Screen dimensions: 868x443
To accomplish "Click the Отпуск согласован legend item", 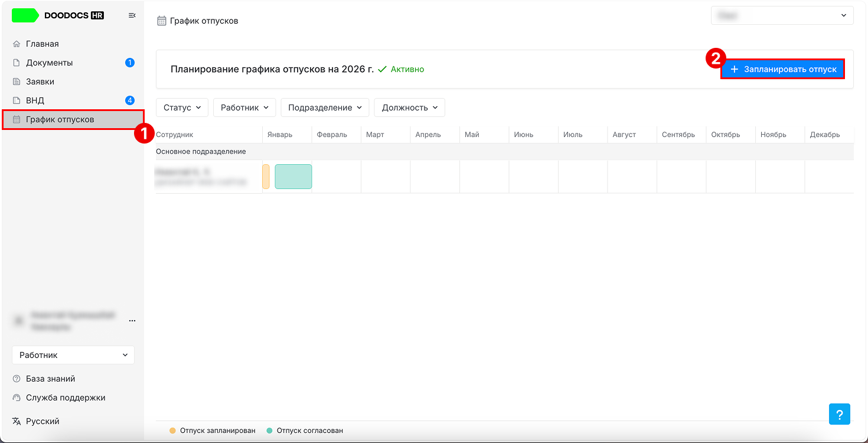I will point(305,431).
